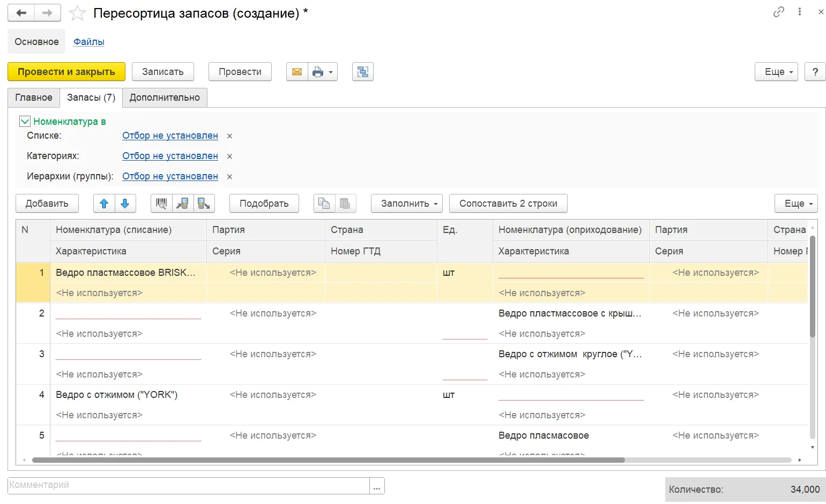826x504 pixels.
Task: Move row up with blue arrow
Action: pyautogui.click(x=104, y=204)
